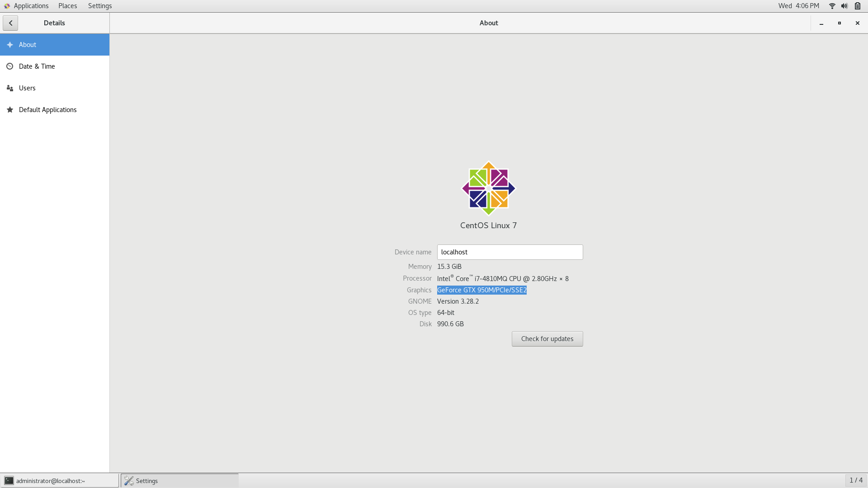Click the Settings wrench icon in taskbar
The image size is (868, 488).
(129, 481)
